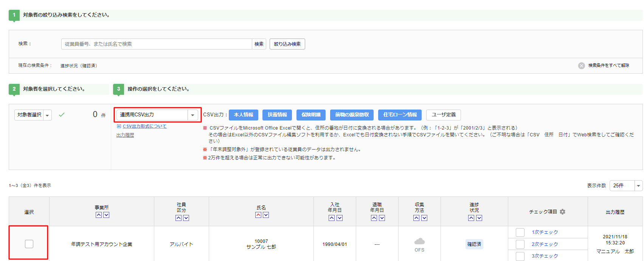
Task: Open the CSV出力形式について link
Action: point(144,126)
